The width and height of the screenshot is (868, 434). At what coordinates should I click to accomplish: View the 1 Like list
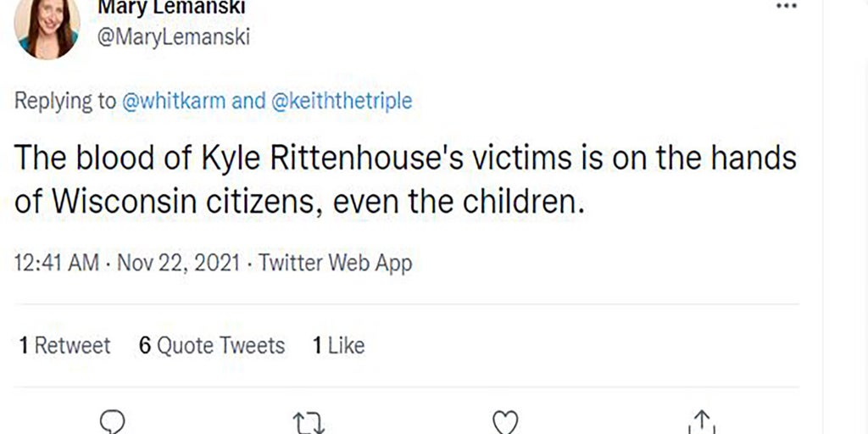pos(338,345)
